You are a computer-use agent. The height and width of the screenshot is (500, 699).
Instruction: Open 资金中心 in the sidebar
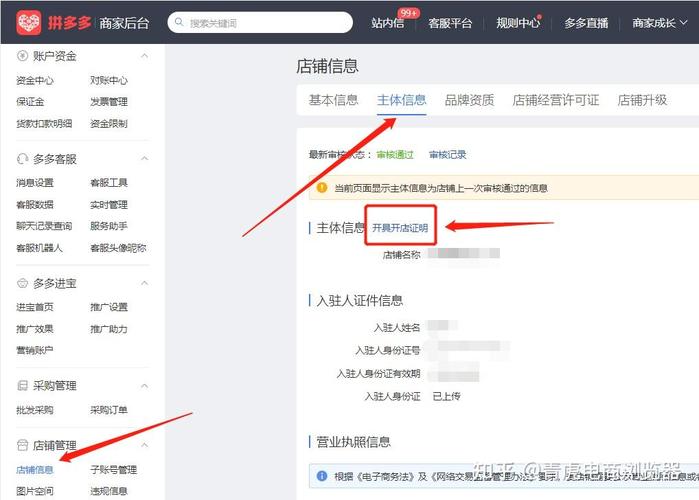coord(35,80)
